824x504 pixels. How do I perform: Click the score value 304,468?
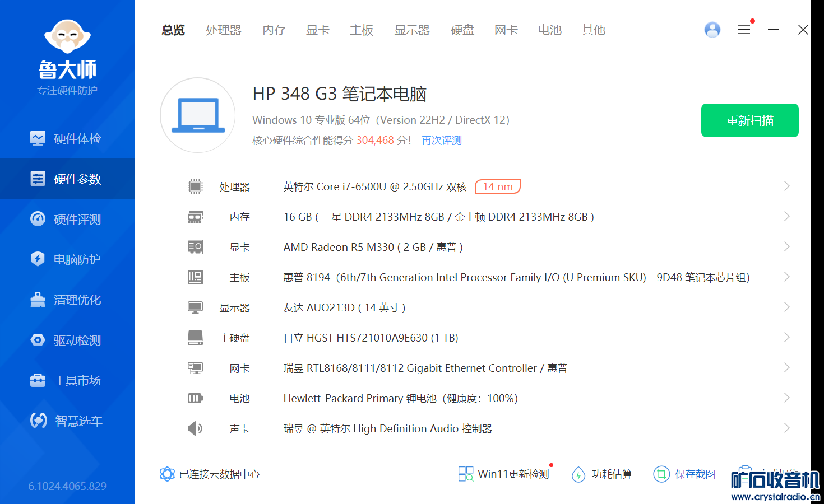(x=375, y=141)
